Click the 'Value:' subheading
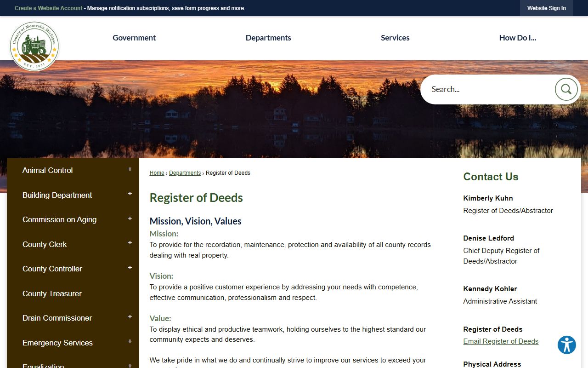 (160, 318)
